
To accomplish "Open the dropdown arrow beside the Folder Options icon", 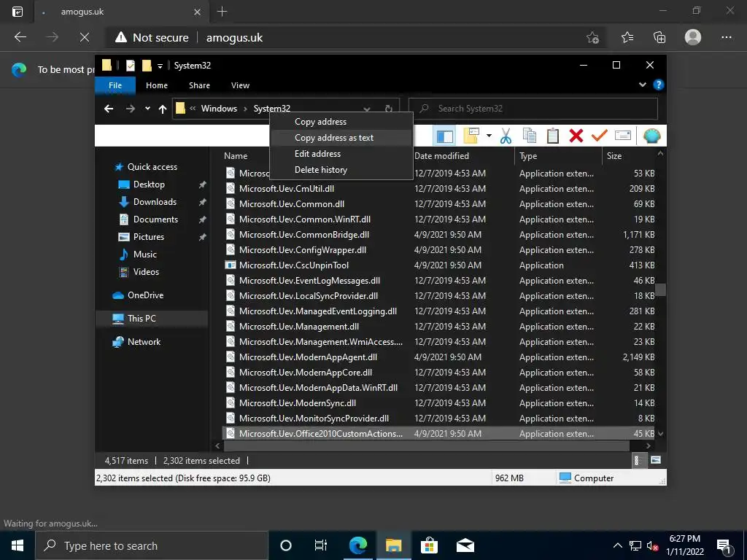I will point(489,136).
